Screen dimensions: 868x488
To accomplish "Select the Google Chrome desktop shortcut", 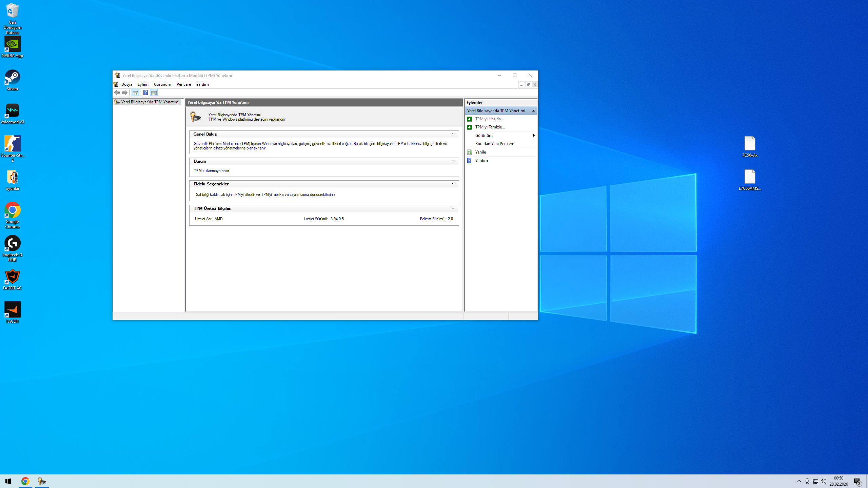I will (x=12, y=215).
